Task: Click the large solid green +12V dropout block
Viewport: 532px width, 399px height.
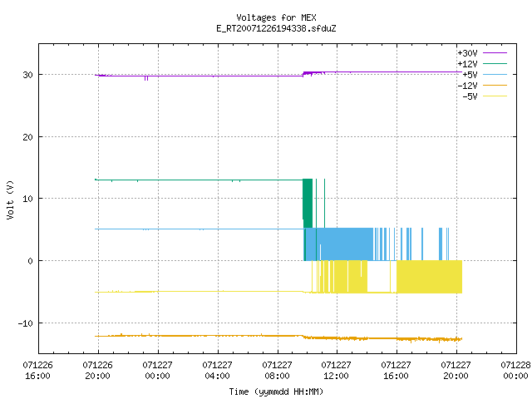Action: [308, 203]
